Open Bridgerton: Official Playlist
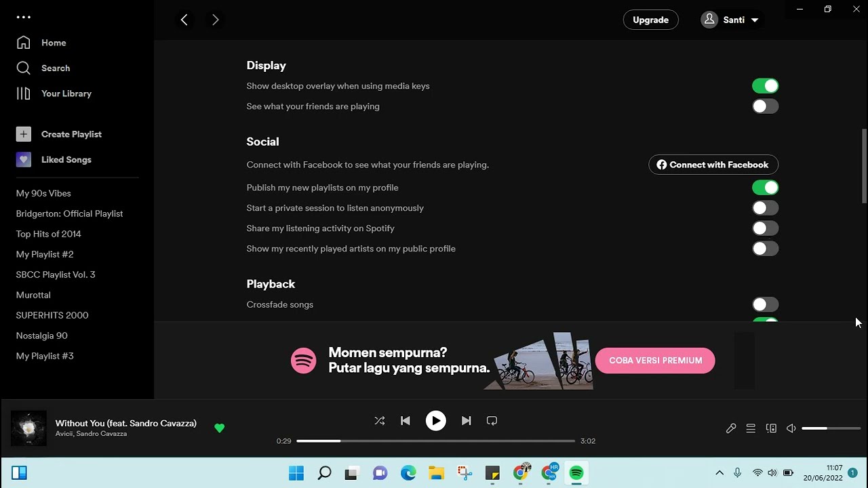 (69, 213)
